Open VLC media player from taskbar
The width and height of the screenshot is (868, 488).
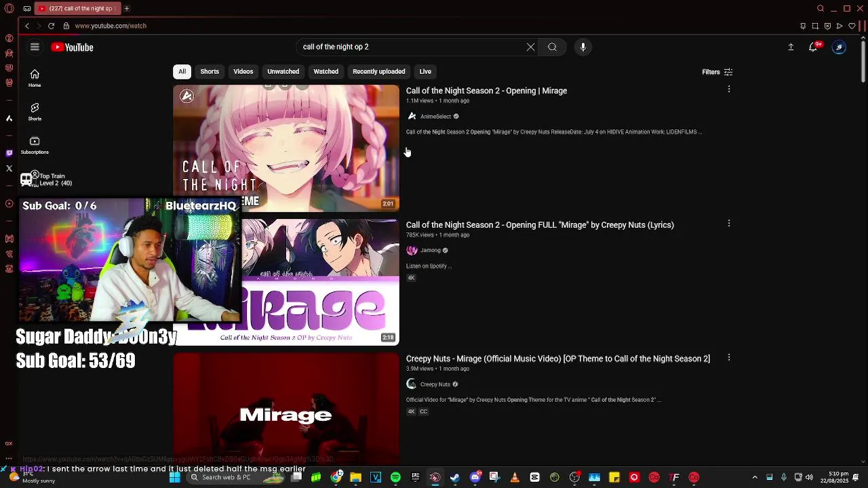515,477
